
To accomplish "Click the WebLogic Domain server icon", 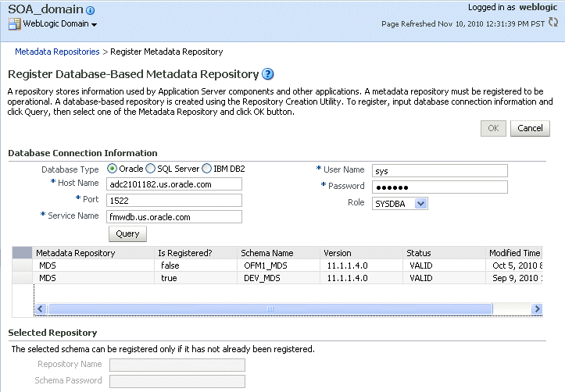I will 14,24.
